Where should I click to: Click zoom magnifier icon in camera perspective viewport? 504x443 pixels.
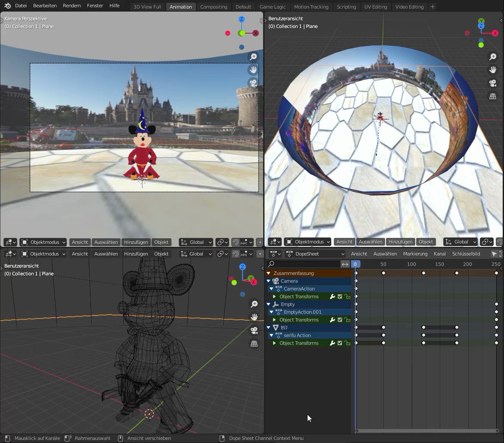254,56
